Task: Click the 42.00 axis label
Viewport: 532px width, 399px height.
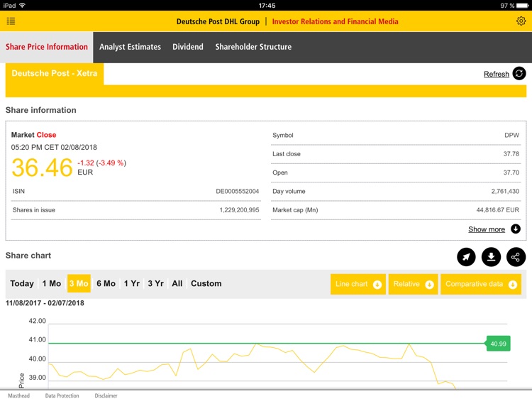Action: 37,321
